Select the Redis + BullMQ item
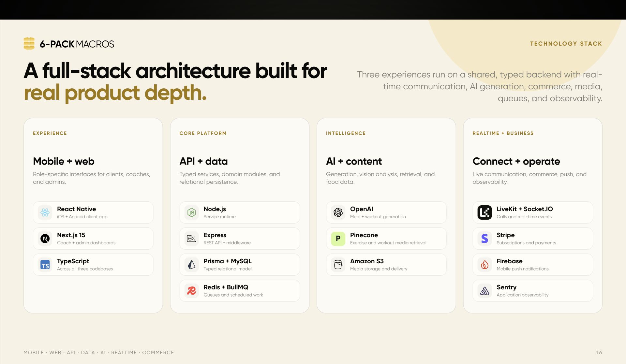Image resolution: width=626 pixels, height=364 pixels. click(240, 291)
